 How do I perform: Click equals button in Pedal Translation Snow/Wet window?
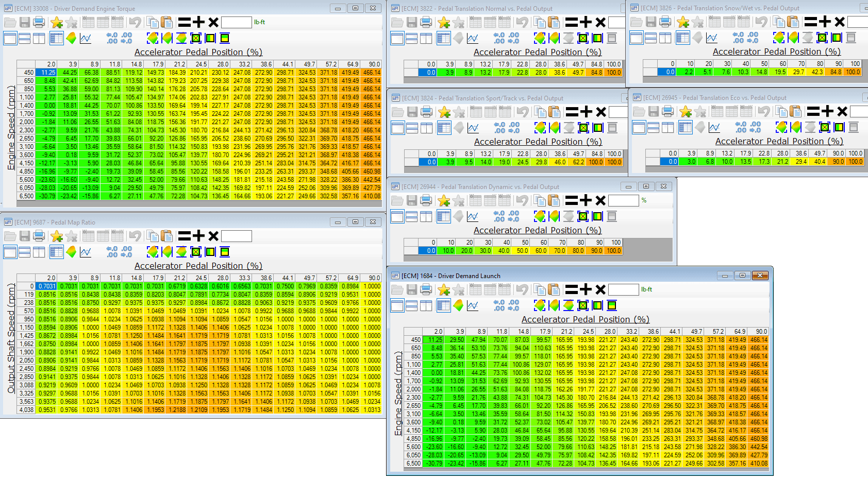click(x=811, y=22)
